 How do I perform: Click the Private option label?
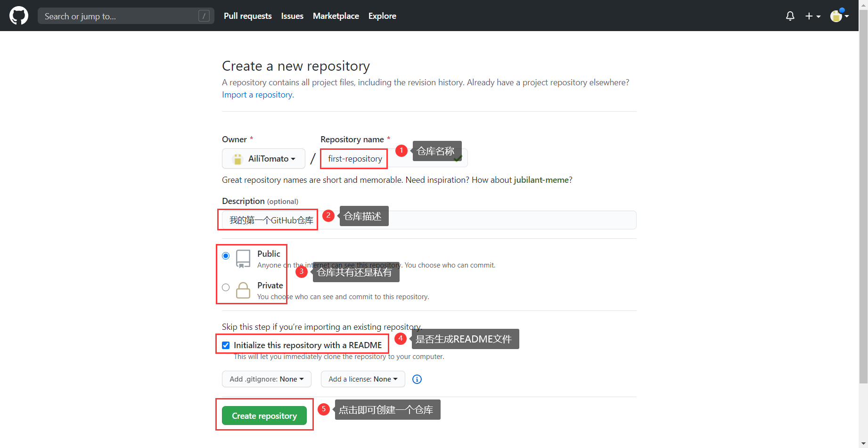point(270,285)
